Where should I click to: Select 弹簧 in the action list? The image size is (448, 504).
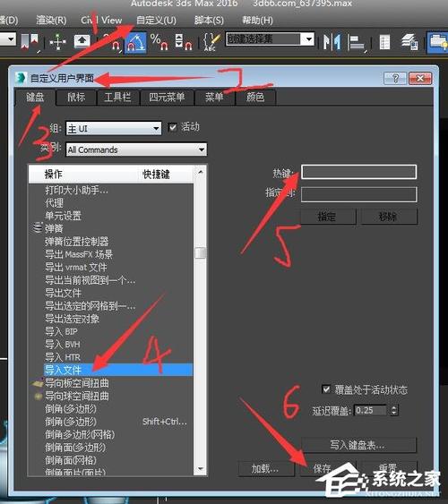54,228
